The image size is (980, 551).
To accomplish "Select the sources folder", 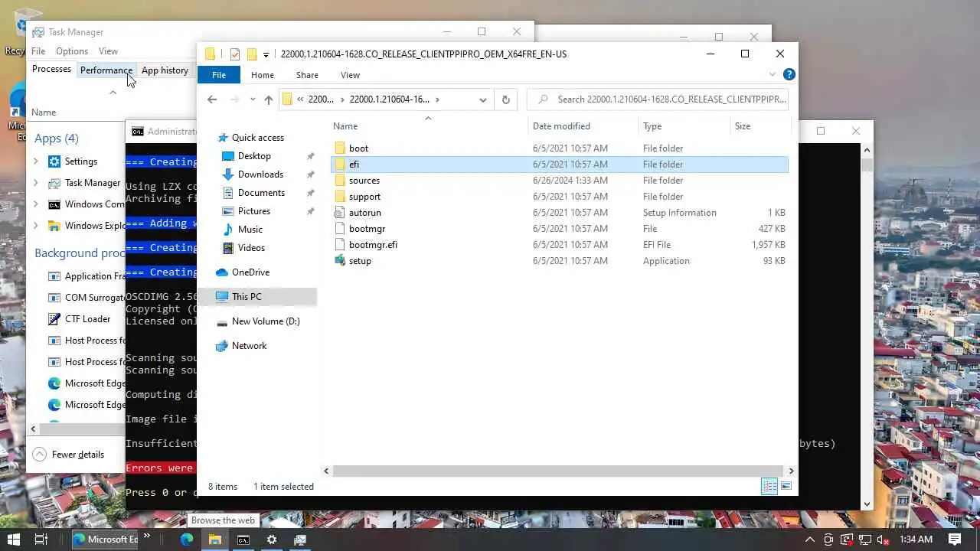I will [364, 181].
